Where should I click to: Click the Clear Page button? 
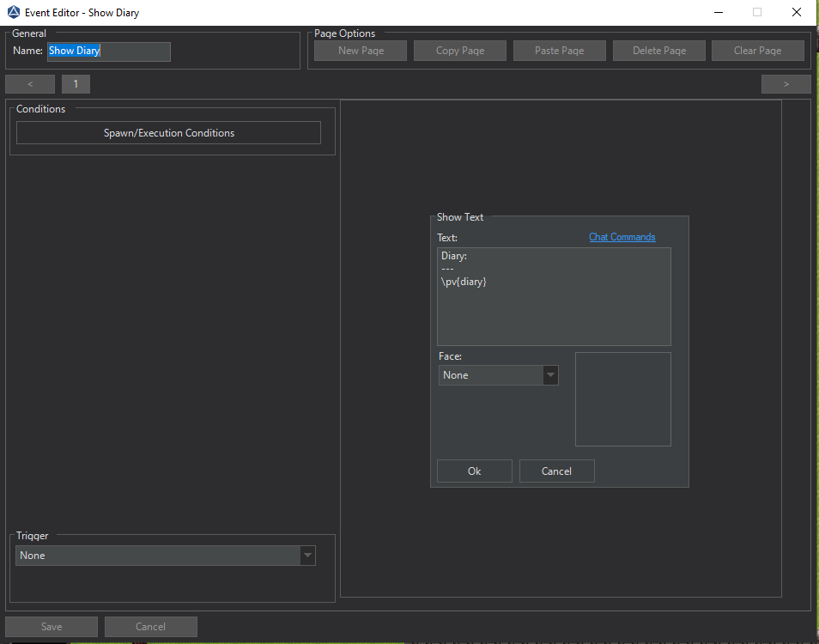(757, 51)
